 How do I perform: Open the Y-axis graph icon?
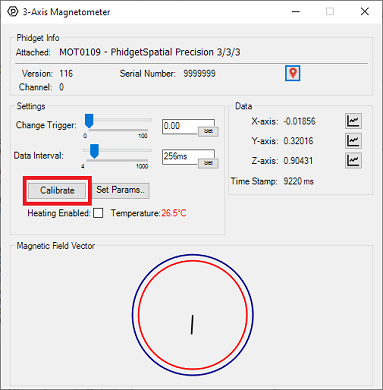(x=353, y=141)
